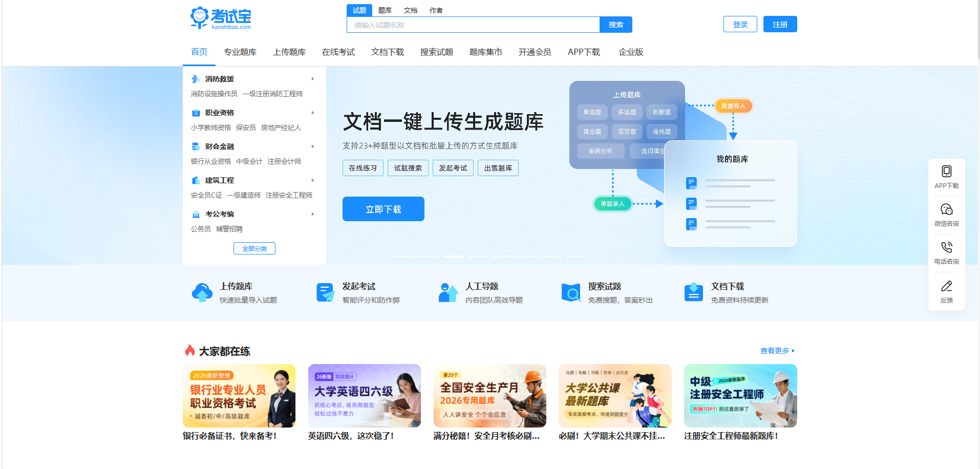Click the 出售题库 banner tag
This screenshot has height=469, width=980.
click(498, 168)
